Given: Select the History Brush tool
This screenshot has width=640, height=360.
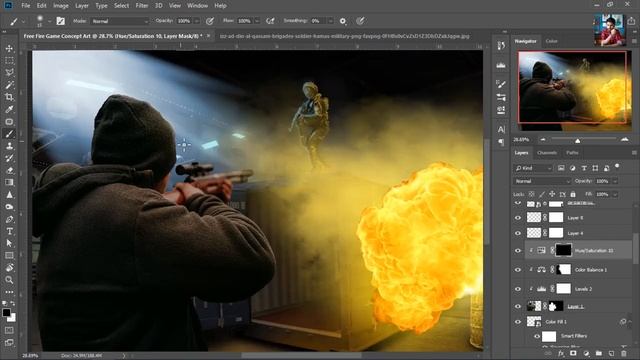Looking at the screenshot, I should click(x=9, y=158).
